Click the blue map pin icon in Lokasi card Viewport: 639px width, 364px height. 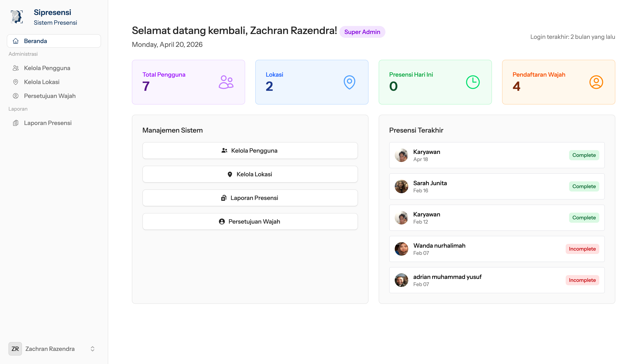point(349,82)
